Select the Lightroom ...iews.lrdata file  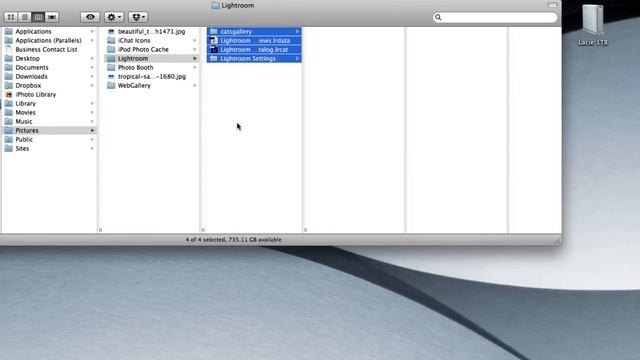coord(254,40)
